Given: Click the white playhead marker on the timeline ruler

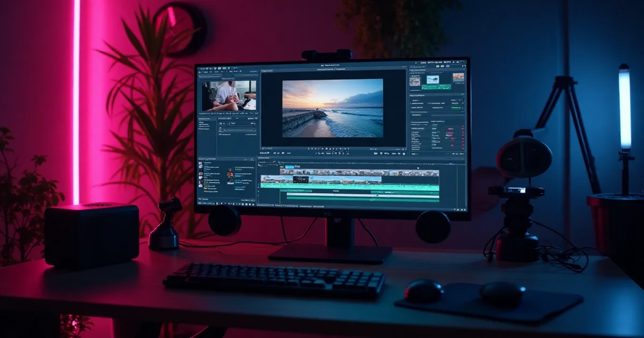Looking at the screenshot, I should (x=418, y=168).
